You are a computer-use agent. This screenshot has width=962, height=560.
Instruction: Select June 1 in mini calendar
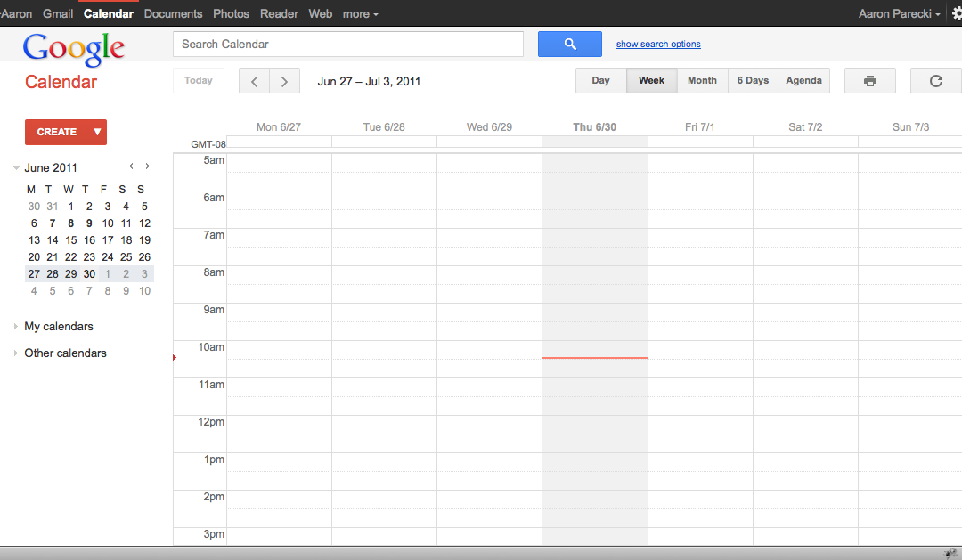tap(70, 207)
